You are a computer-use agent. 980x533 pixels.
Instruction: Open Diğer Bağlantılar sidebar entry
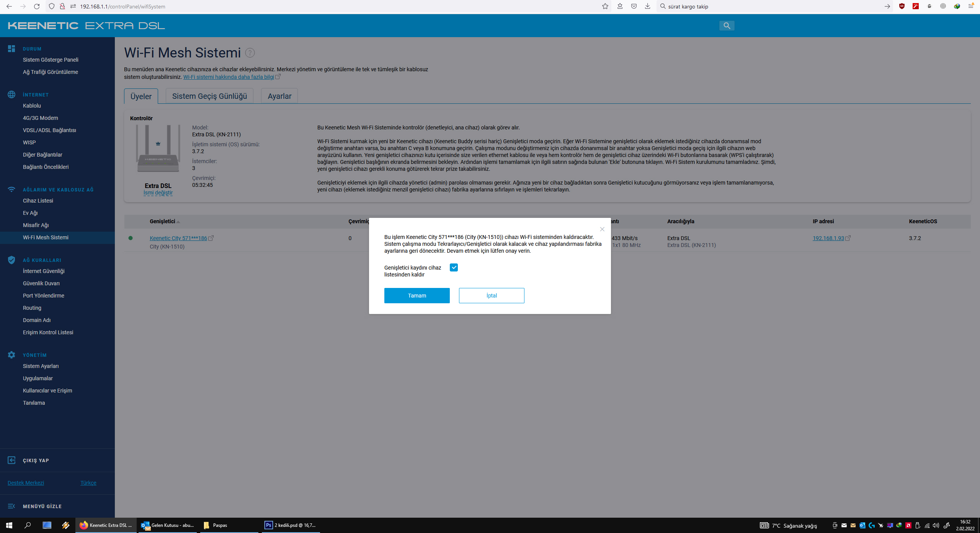click(x=42, y=155)
